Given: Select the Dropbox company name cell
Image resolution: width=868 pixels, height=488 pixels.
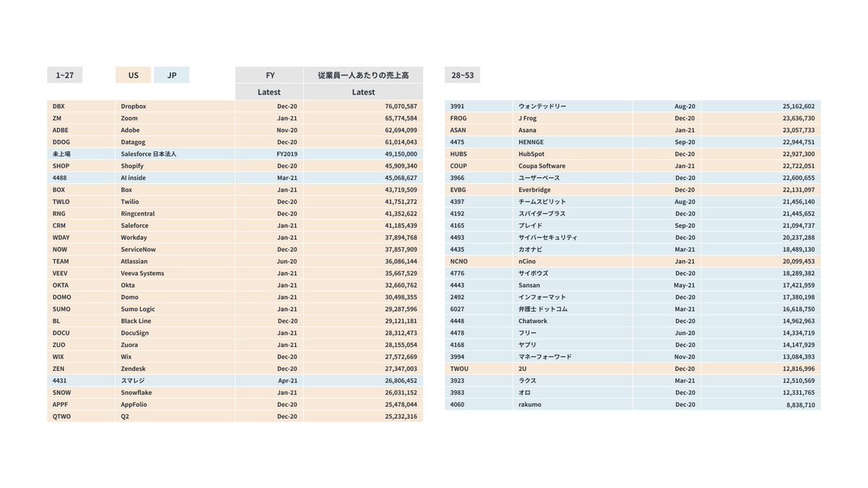Looking at the screenshot, I should point(175,106).
